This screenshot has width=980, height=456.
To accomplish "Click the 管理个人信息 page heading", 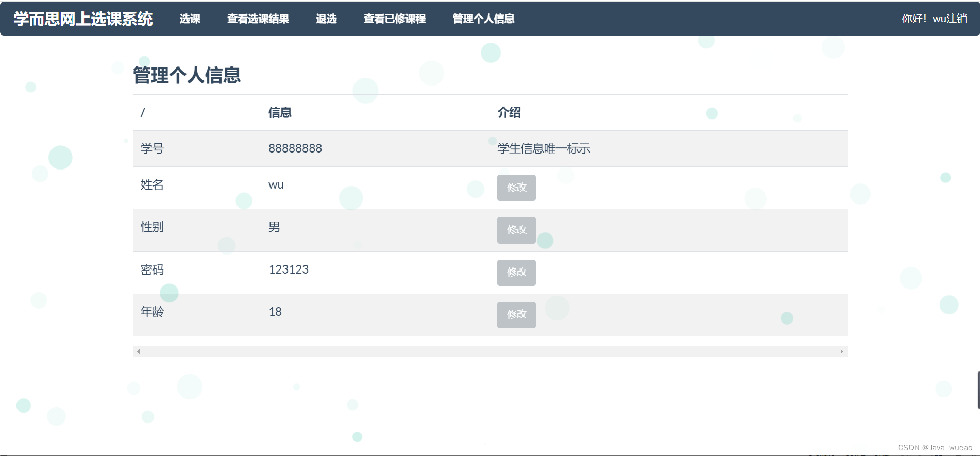I will pyautogui.click(x=187, y=75).
